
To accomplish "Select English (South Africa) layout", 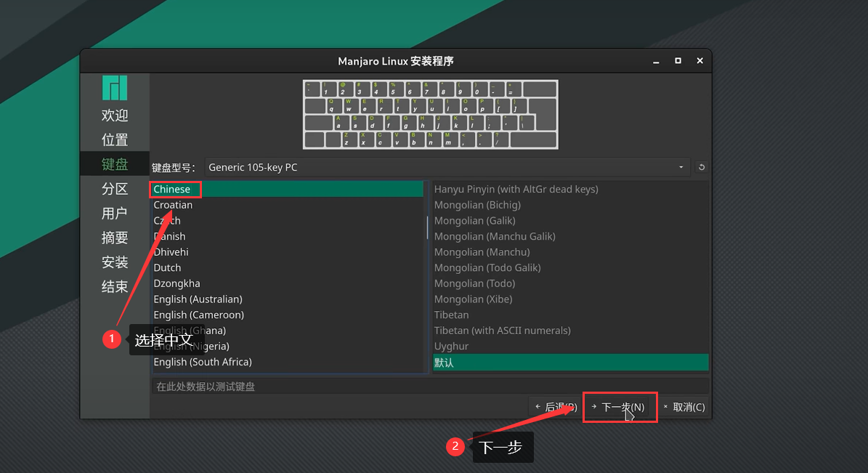I will 288,362.
